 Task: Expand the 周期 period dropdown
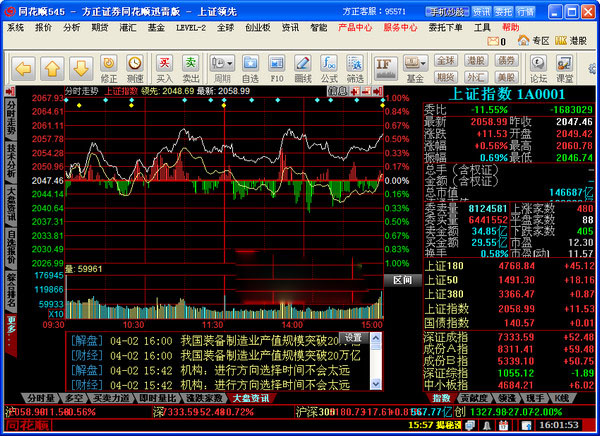tap(230, 63)
